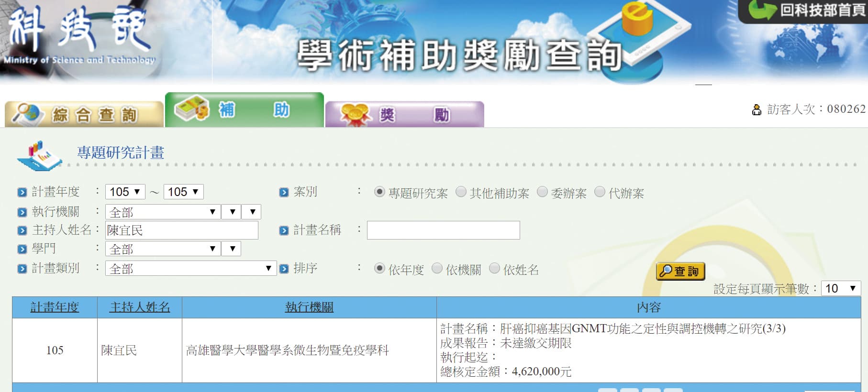Open the second 學門 sub-dropdown
The height and width of the screenshot is (392, 868).
click(x=232, y=249)
